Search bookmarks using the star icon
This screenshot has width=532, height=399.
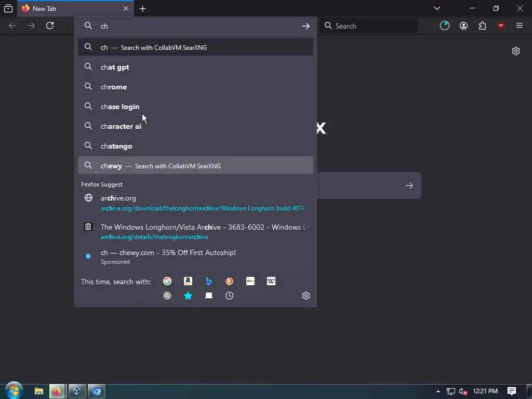[188, 296]
